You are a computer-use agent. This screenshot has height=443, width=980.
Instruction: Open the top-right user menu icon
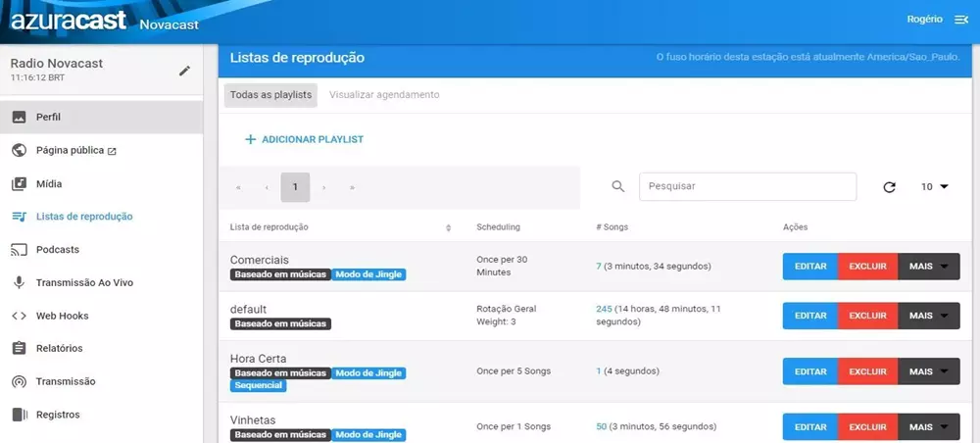960,21
